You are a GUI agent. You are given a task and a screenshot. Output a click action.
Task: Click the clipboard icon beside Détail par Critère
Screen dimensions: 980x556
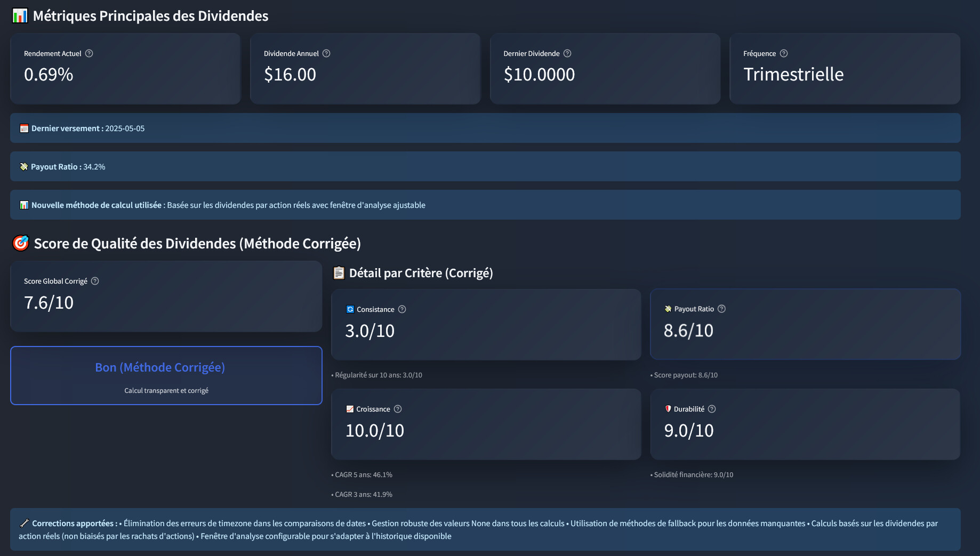339,273
